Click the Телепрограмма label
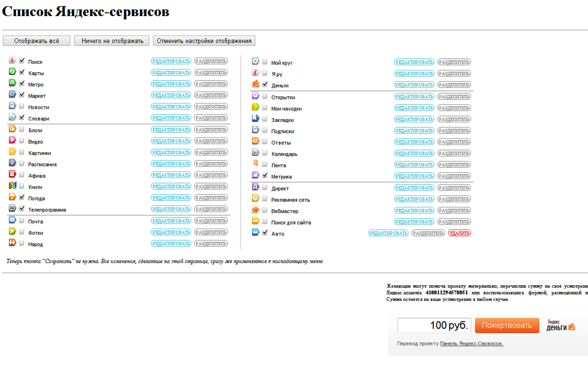 click(x=47, y=210)
